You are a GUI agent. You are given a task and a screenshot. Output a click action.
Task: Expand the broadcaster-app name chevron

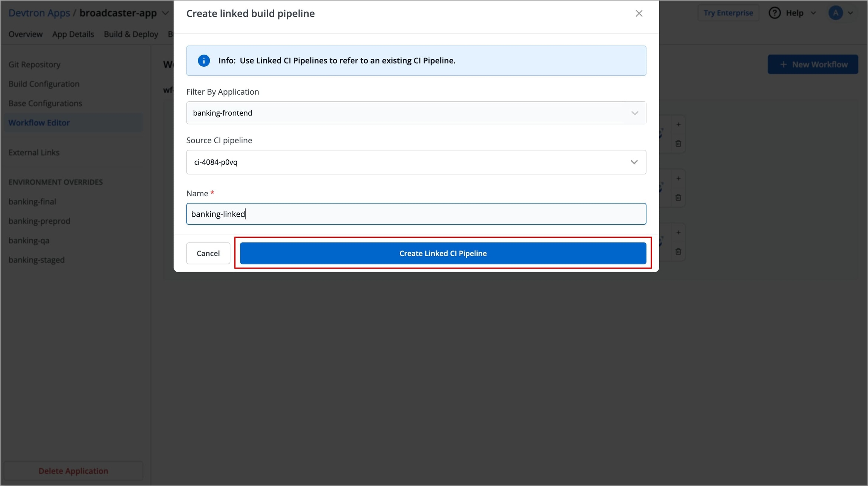pyautogui.click(x=165, y=13)
